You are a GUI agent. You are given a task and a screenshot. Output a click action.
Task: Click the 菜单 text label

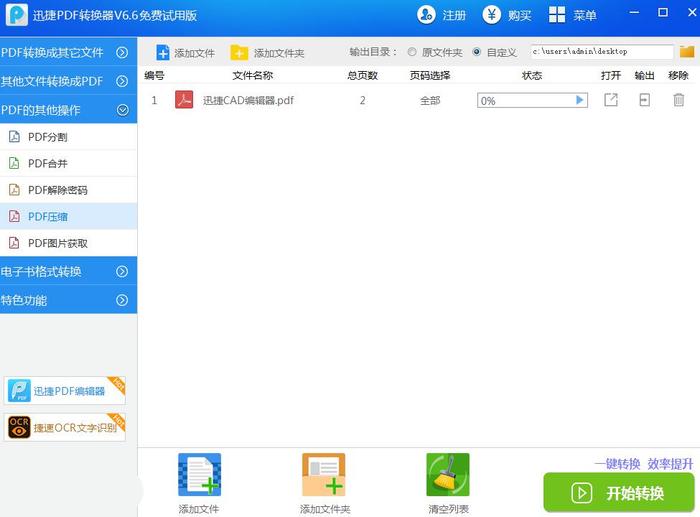[x=585, y=16]
